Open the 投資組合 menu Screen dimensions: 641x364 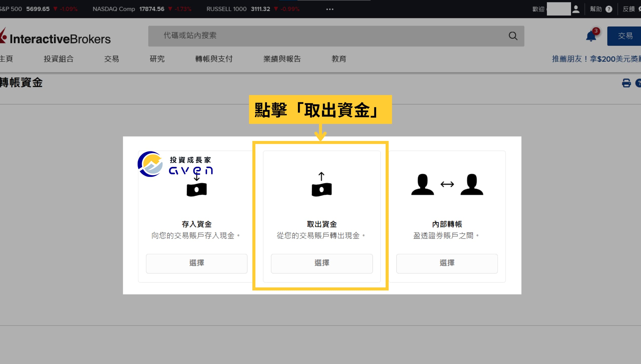coord(58,59)
